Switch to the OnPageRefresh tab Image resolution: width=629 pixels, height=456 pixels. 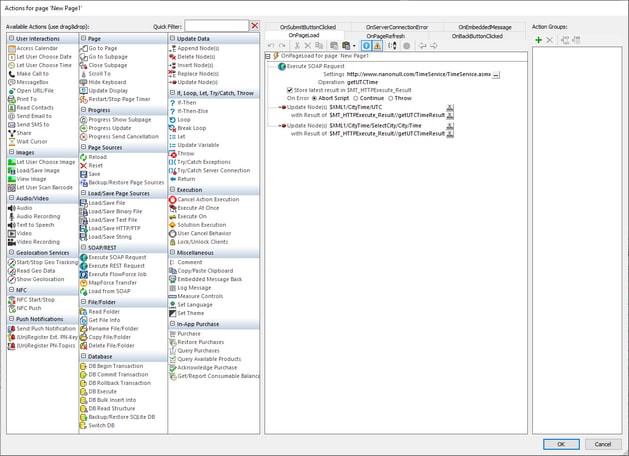pyautogui.click(x=386, y=36)
